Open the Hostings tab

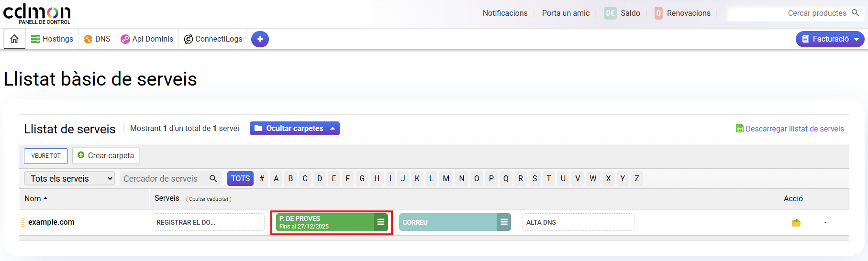[52, 39]
